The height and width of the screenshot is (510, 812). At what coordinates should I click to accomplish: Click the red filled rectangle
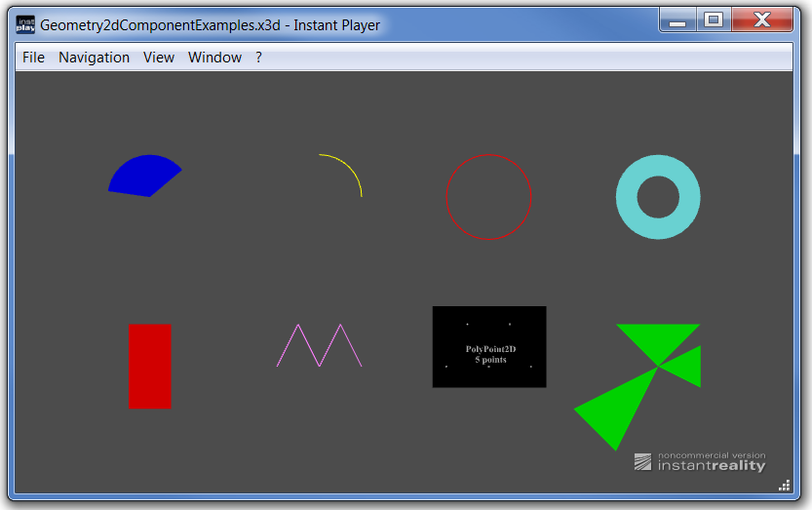pyautogui.click(x=149, y=366)
